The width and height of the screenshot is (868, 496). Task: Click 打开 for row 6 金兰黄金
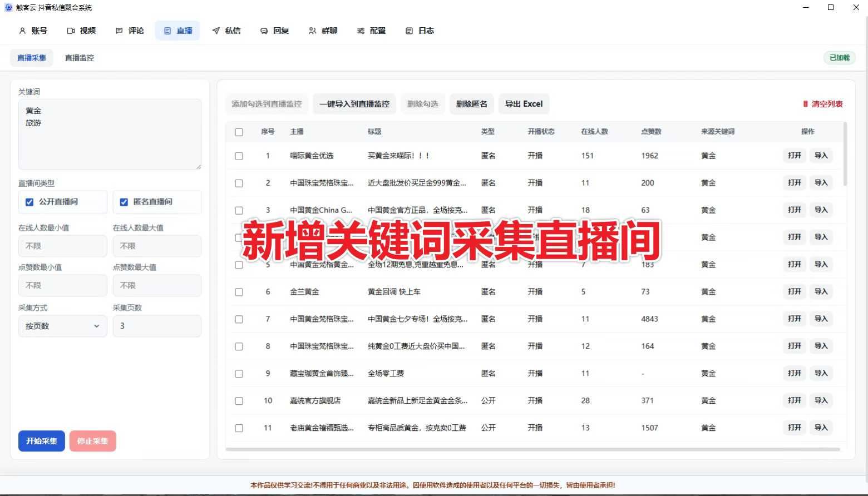(x=795, y=292)
